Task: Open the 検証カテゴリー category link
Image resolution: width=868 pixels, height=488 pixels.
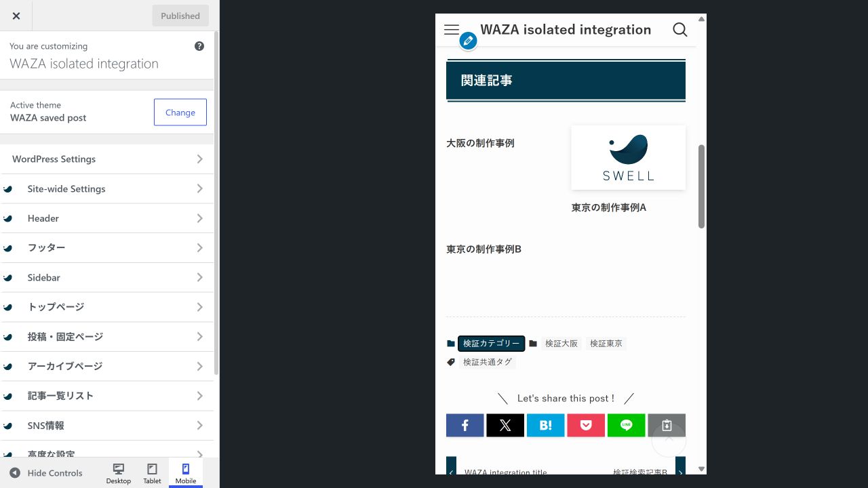Action: (492, 344)
